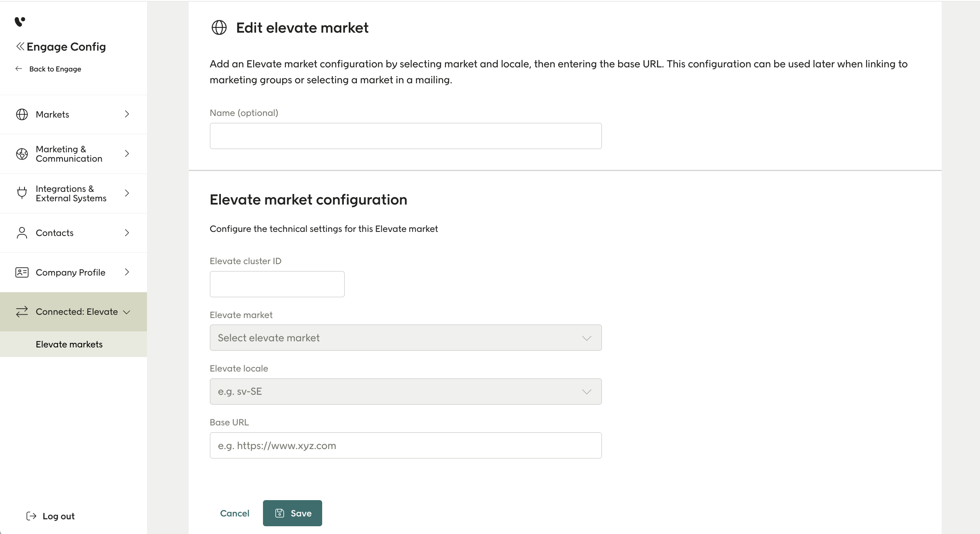Select Elevate markets submenu item

pos(69,344)
